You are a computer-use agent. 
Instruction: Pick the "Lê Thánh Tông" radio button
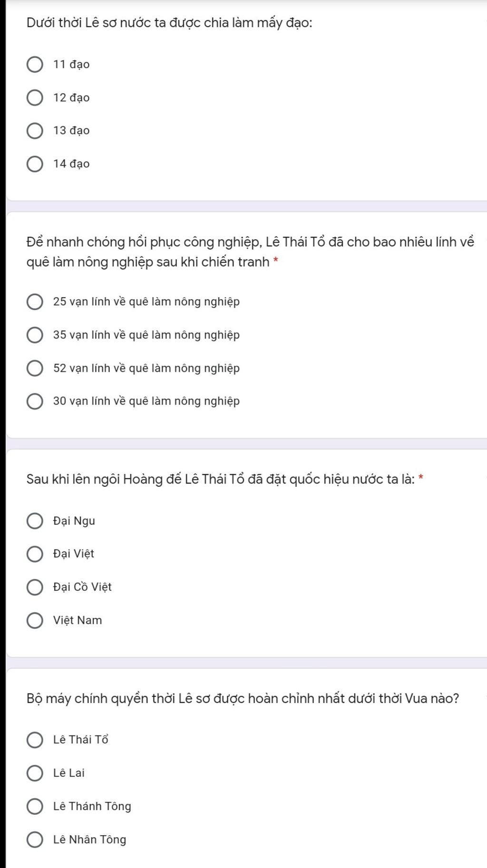pos(35,806)
